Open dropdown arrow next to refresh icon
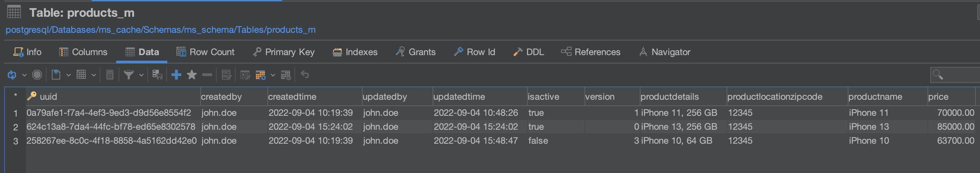This screenshot has width=980, height=173. tap(24, 75)
